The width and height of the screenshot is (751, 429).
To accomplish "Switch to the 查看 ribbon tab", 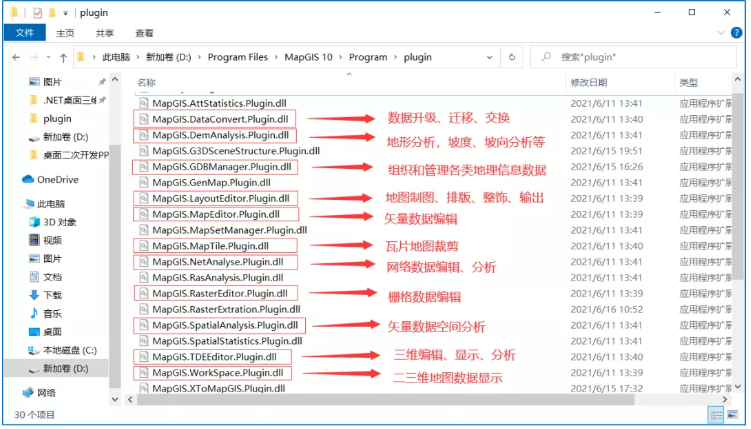I will [144, 33].
